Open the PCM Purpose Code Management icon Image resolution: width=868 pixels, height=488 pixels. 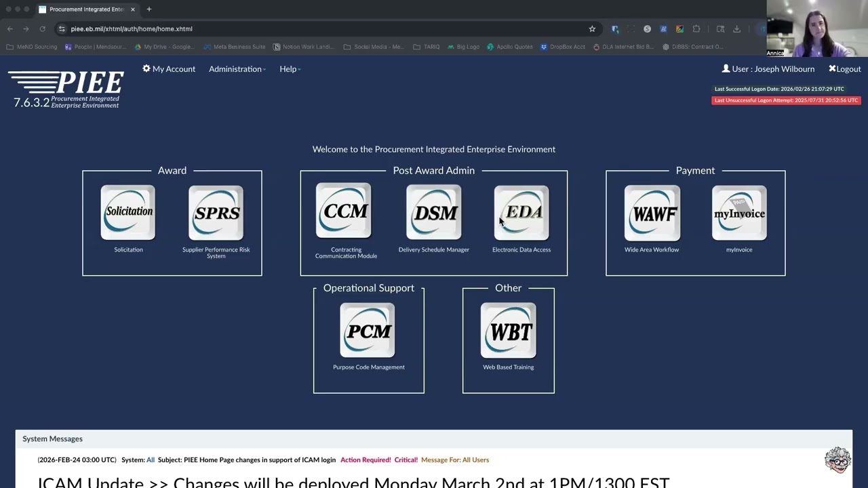pyautogui.click(x=368, y=330)
